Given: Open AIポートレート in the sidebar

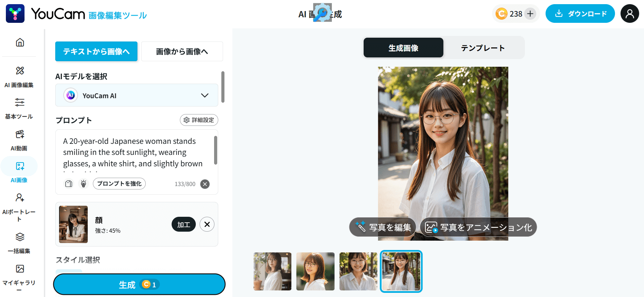Looking at the screenshot, I should [19, 207].
